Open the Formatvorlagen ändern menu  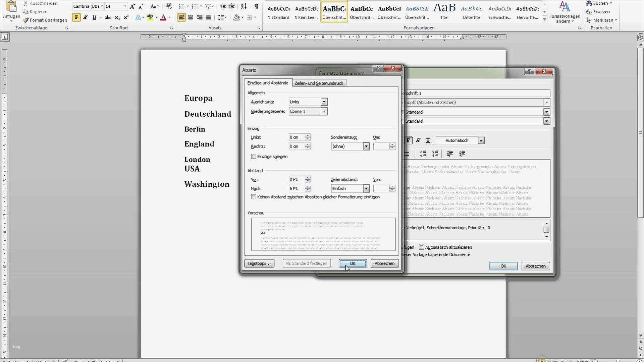pos(565,13)
